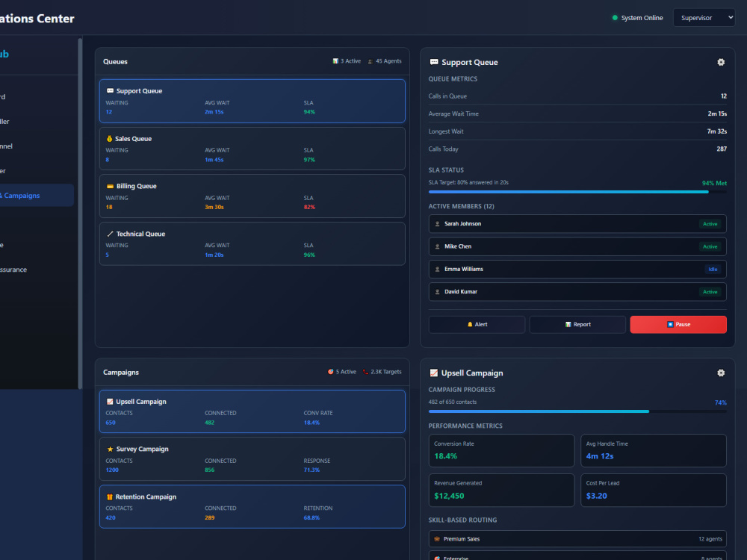Select the Survey Campaign card
Image resolution: width=747 pixels, height=560 pixels.
(252, 459)
